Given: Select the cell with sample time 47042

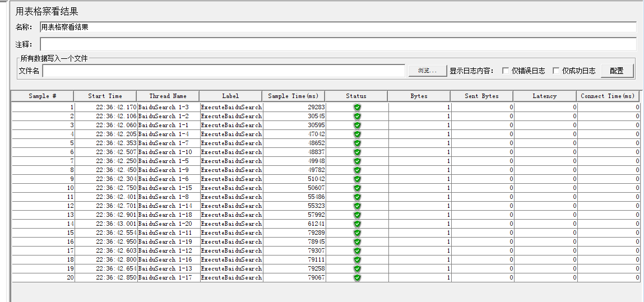Looking at the screenshot, I should pyautogui.click(x=294, y=134).
